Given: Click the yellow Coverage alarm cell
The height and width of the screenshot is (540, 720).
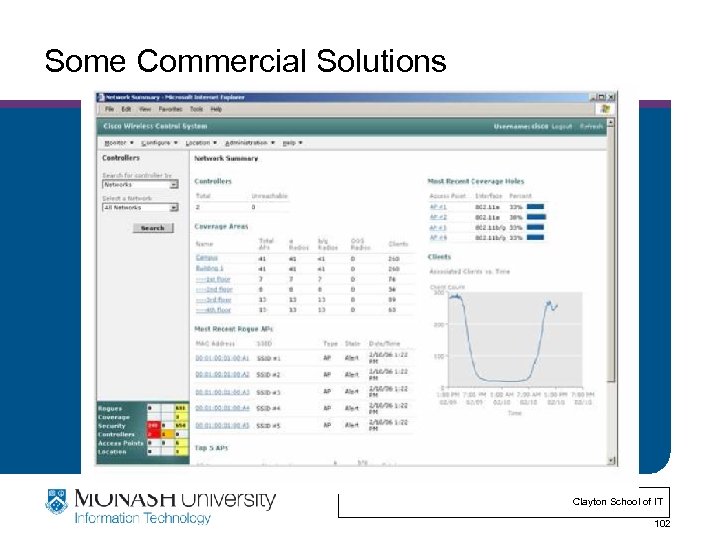Looking at the screenshot, I should tap(181, 417).
